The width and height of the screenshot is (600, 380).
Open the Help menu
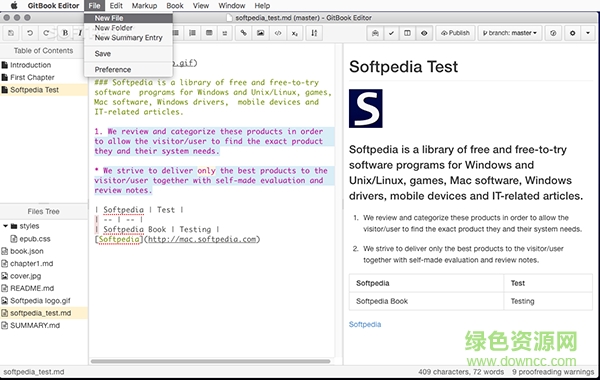(262, 6)
